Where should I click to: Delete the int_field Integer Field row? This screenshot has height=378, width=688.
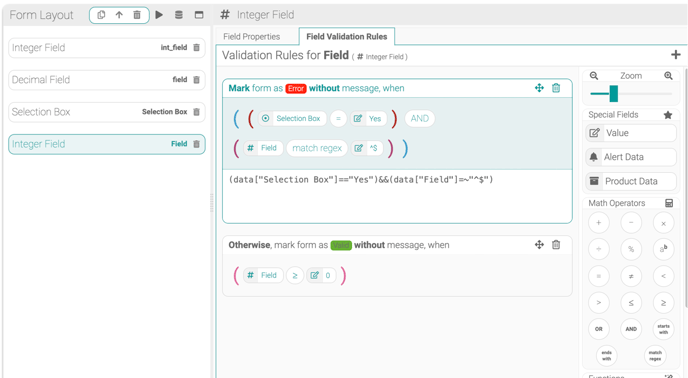pos(197,47)
